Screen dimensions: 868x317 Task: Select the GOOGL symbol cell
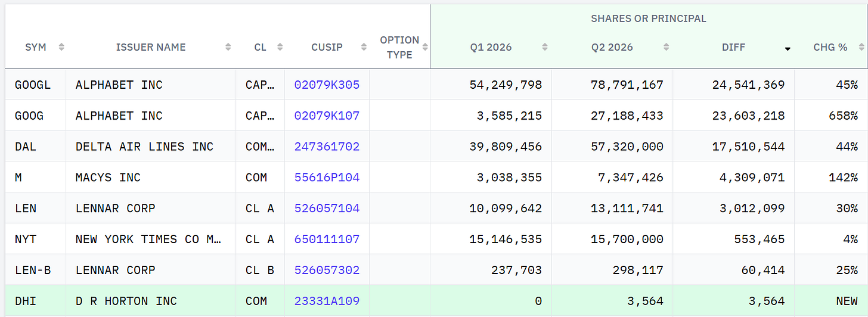36,85
